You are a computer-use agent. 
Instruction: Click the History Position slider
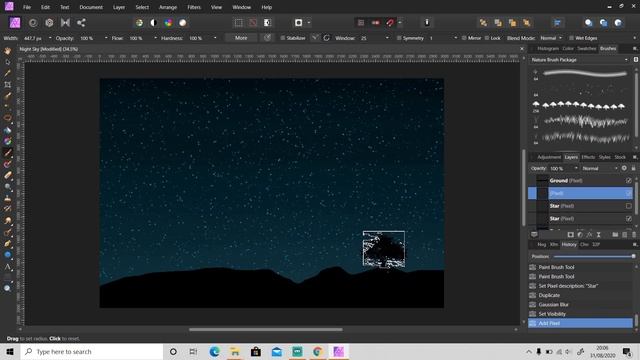point(594,256)
